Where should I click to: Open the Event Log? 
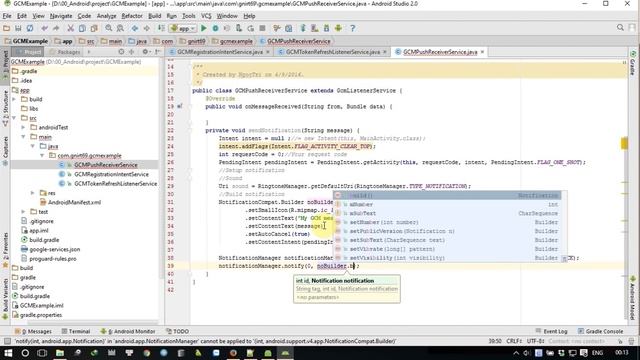(x=551, y=331)
